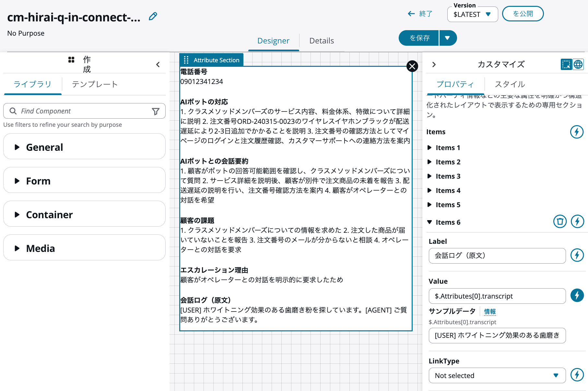Click the lightning icon beside the Value field
Image resolution: width=588 pixels, height=391 pixels.
[577, 295]
